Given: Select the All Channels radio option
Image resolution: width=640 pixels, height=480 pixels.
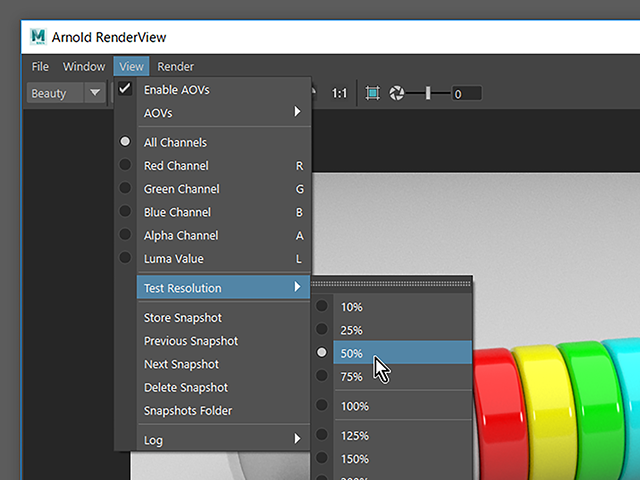Looking at the screenshot, I should pos(224,142).
